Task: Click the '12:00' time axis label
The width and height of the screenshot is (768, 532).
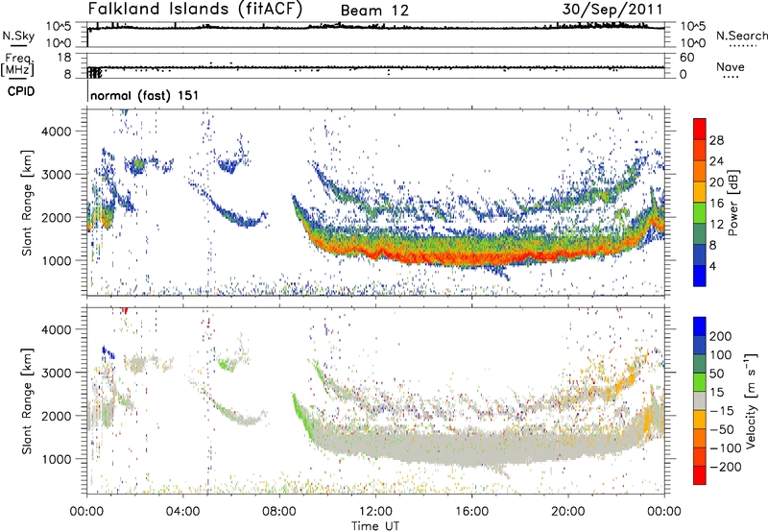Action: [x=375, y=512]
